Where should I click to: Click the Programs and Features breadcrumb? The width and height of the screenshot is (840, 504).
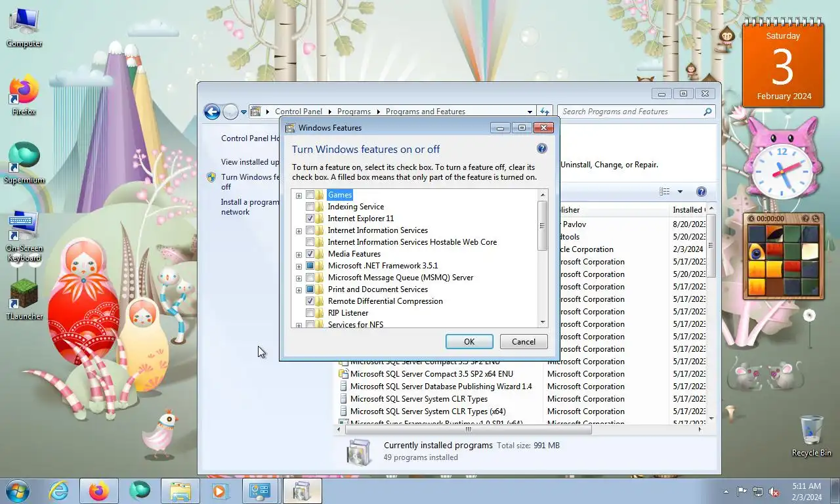tap(425, 112)
